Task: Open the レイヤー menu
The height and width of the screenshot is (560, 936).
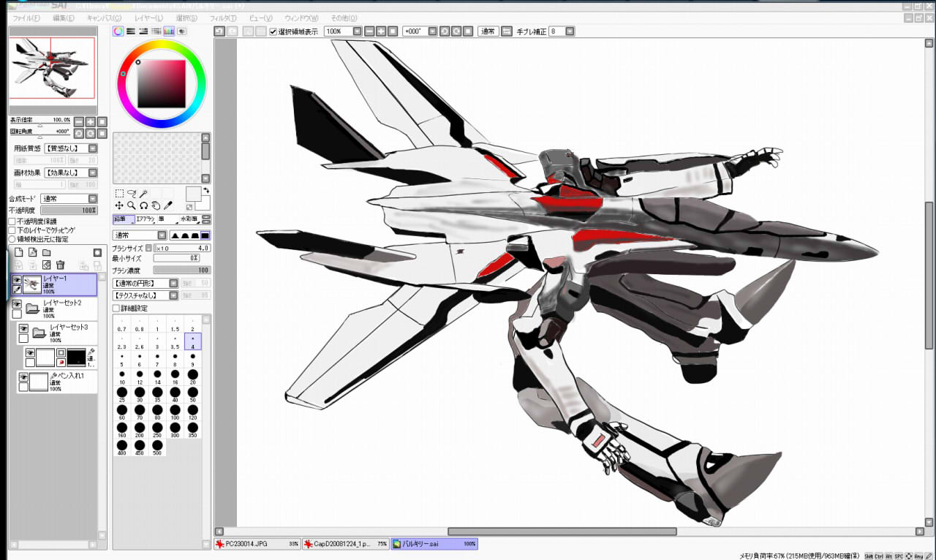Action: pos(149,18)
